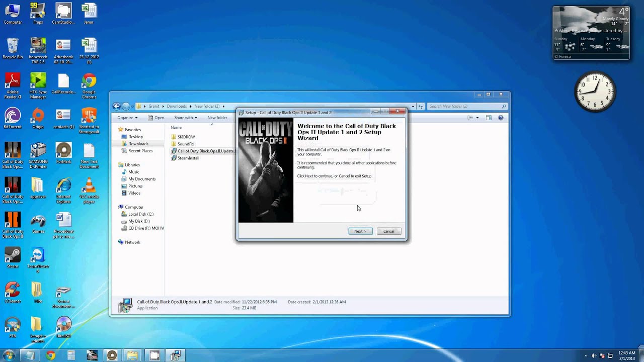Create a New folder from toolbar

coord(217,118)
